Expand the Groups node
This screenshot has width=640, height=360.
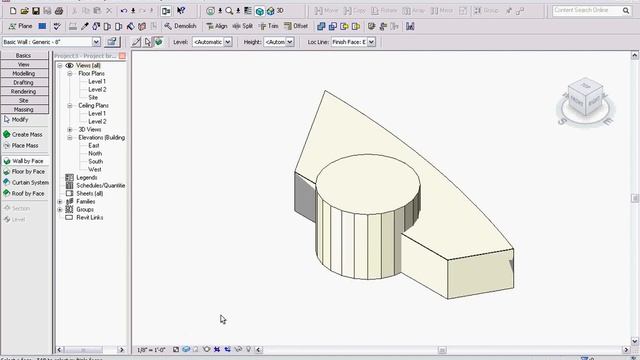click(60, 209)
